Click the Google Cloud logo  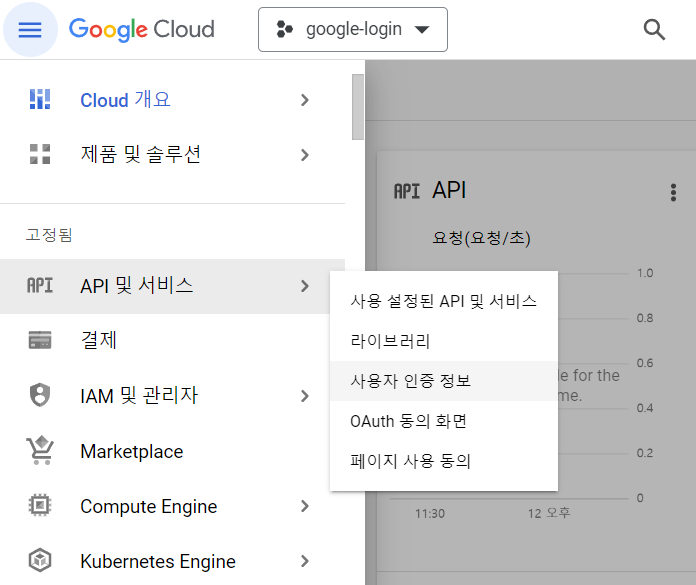(x=142, y=29)
